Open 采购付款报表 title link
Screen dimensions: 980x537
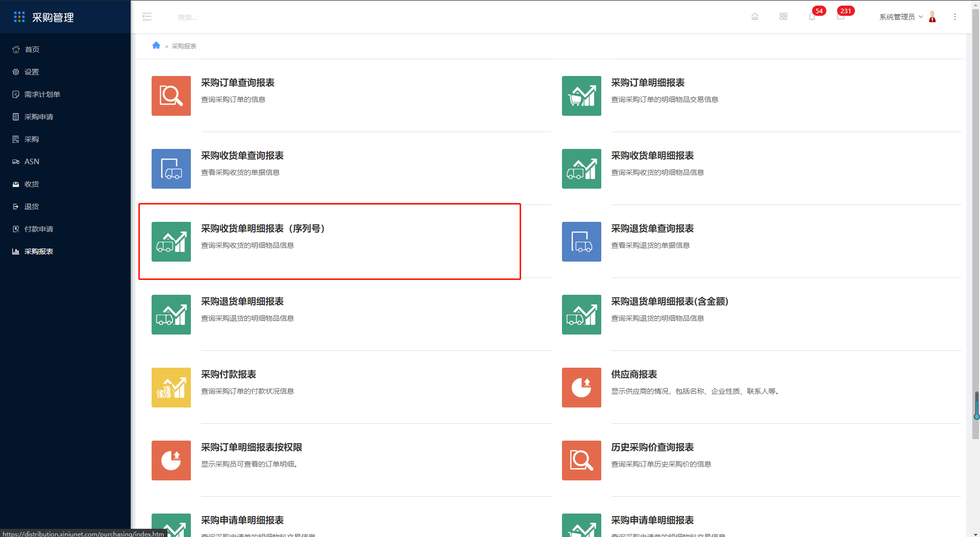[229, 374]
